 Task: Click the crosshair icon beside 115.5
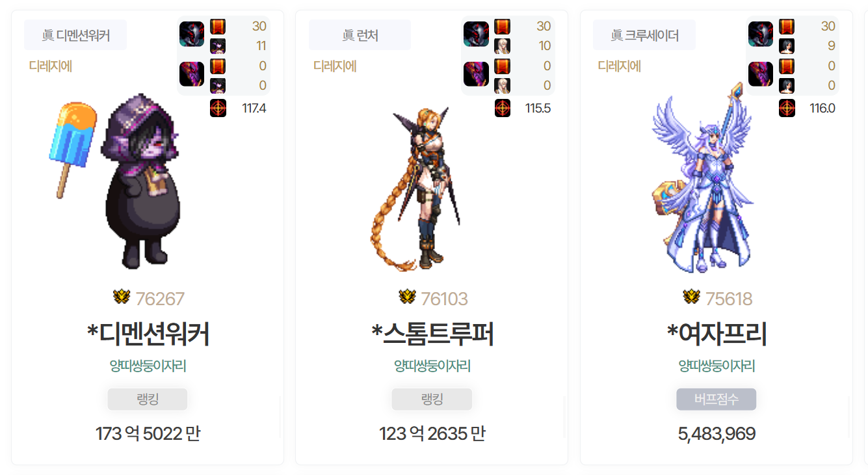[x=503, y=108]
